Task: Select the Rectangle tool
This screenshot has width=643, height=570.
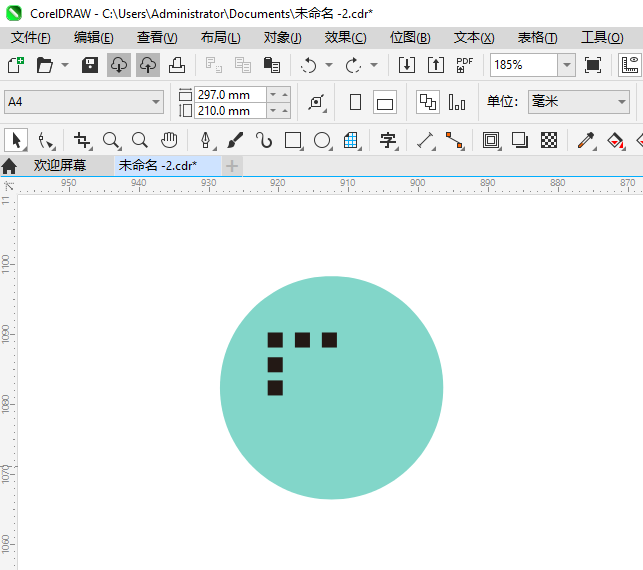Action: click(293, 141)
